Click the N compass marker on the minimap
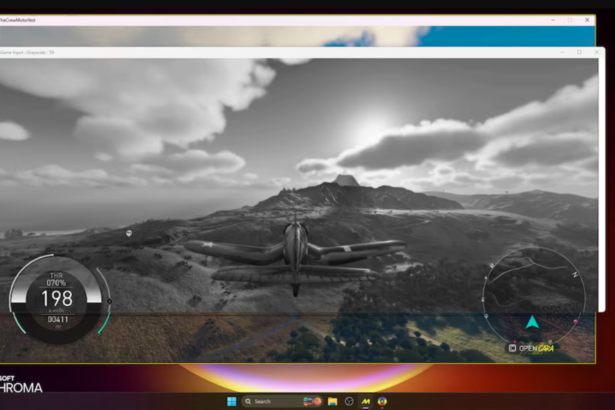The height and width of the screenshot is (410, 615). pos(575,275)
